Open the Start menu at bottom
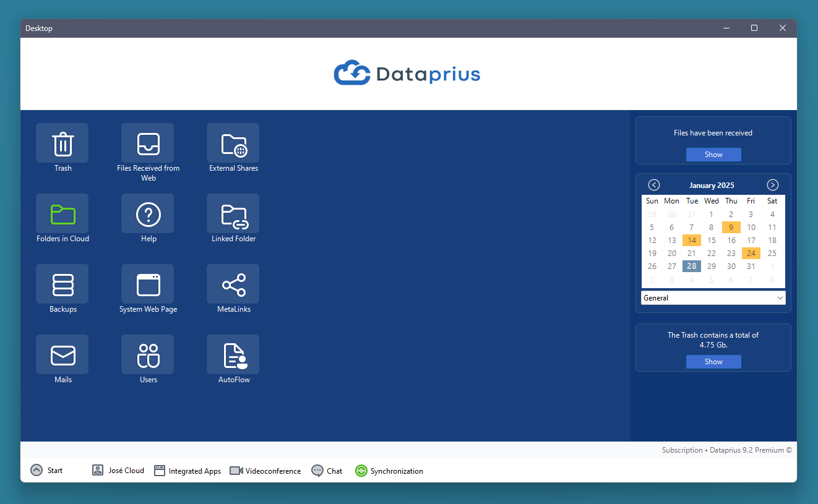Screen dimensions: 818x504 click(x=46, y=471)
